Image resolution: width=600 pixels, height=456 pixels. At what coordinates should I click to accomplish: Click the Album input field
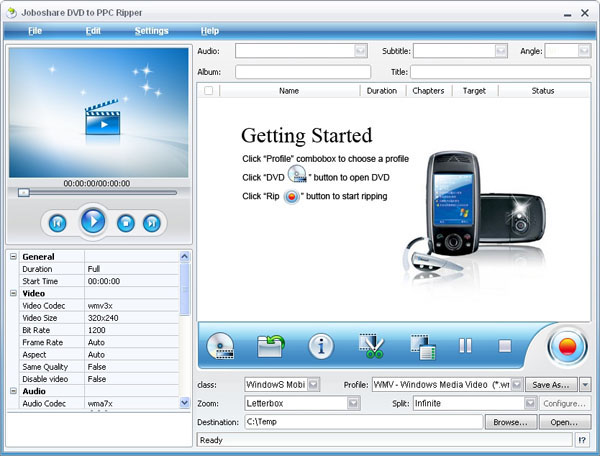tap(303, 72)
